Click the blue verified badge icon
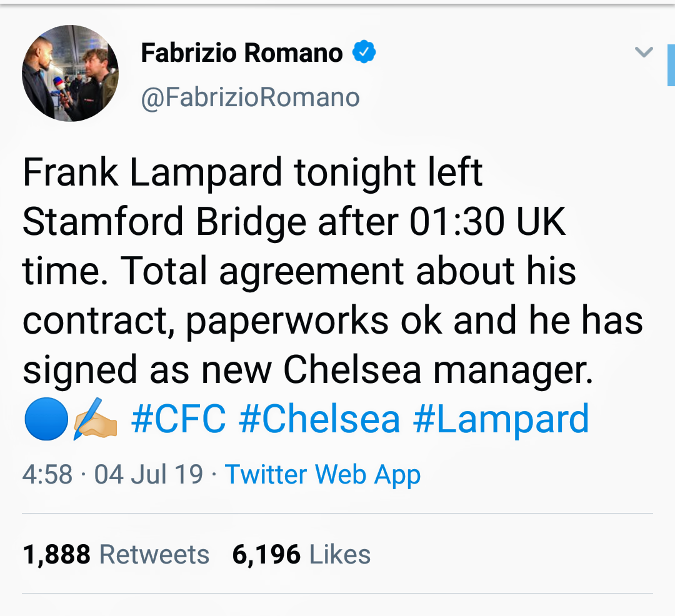Viewport: 675px width, 616px height. [364, 52]
